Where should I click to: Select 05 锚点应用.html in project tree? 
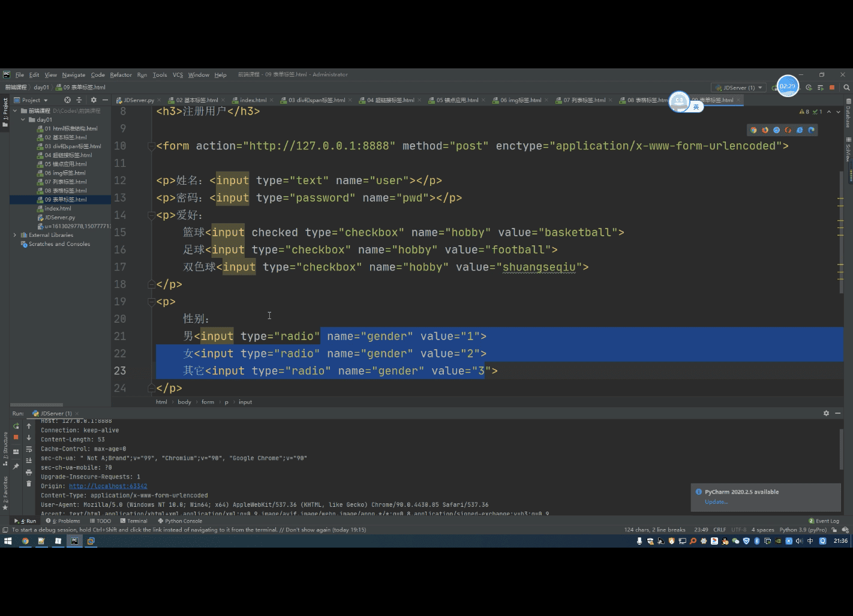click(x=65, y=164)
